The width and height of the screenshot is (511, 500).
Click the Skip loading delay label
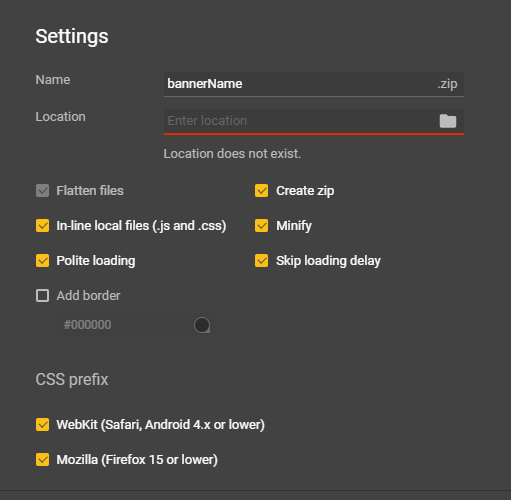point(328,261)
